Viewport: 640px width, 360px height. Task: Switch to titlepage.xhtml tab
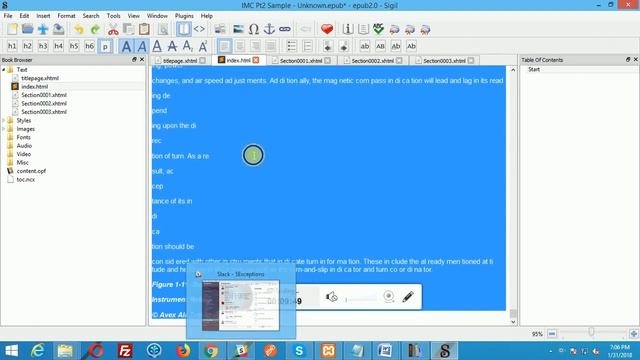coord(180,60)
